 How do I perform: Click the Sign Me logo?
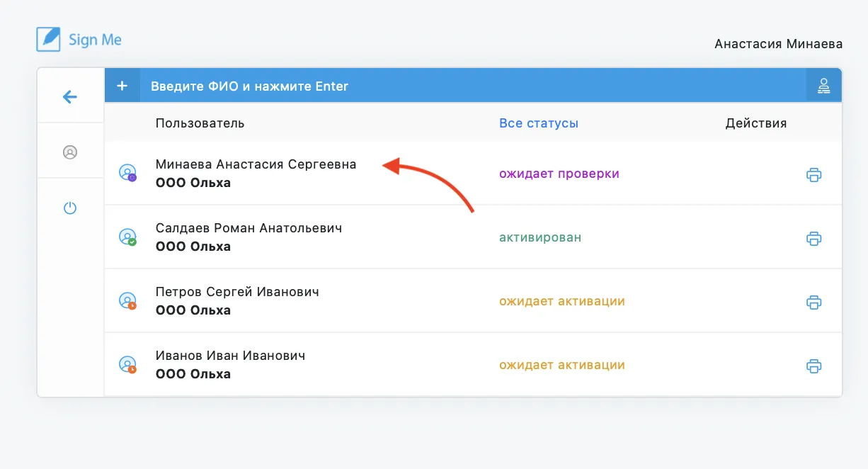pos(79,39)
